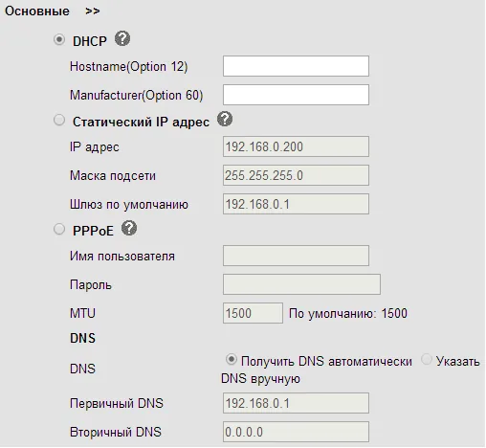Click the Пароль label
Viewport: 486px width, 448px height.
[91, 284]
